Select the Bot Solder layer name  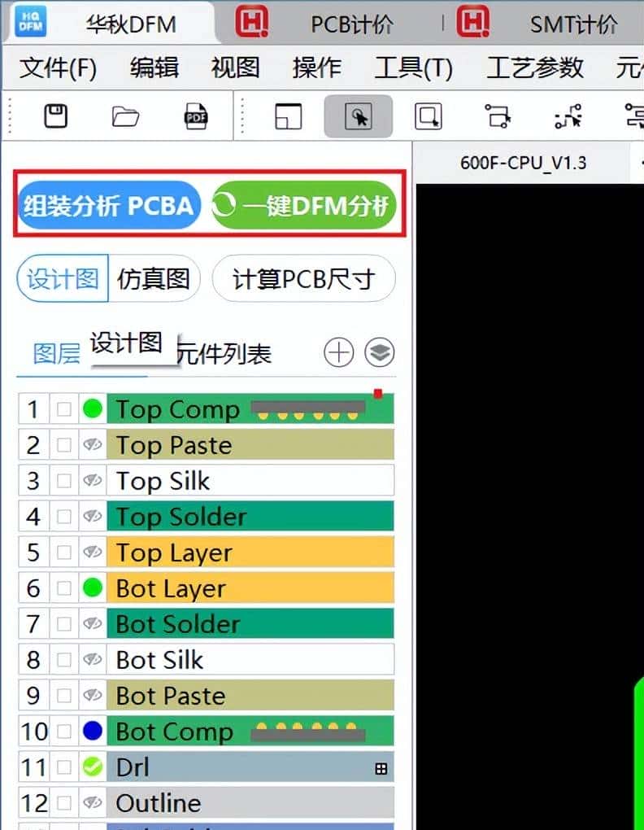pyautogui.click(x=177, y=623)
